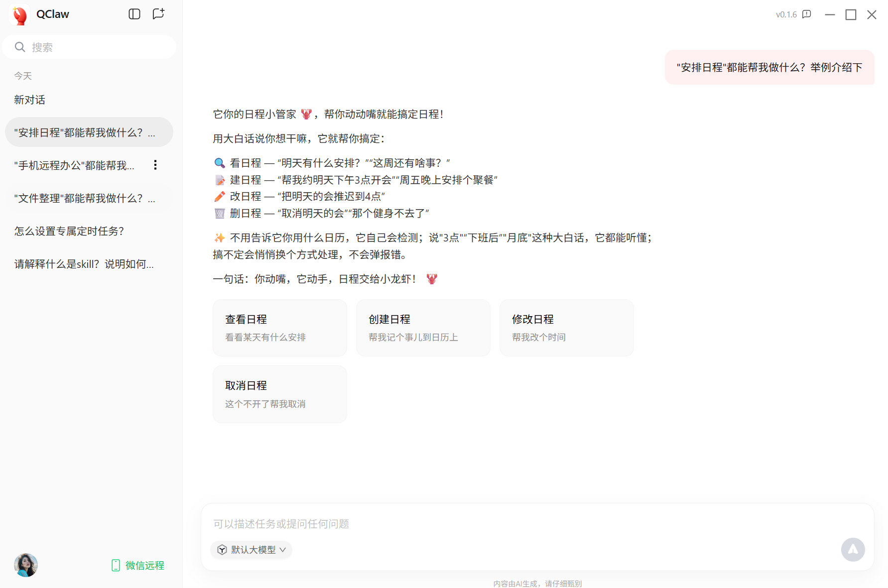Choose the 修改日程 suggestion card
This screenshot has width=888, height=588.
(x=567, y=328)
